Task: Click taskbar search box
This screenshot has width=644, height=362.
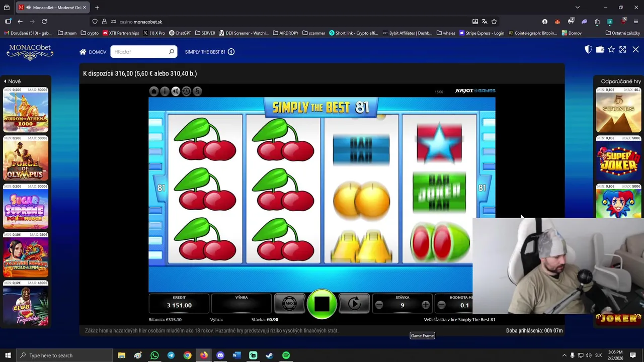Action: (64, 355)
